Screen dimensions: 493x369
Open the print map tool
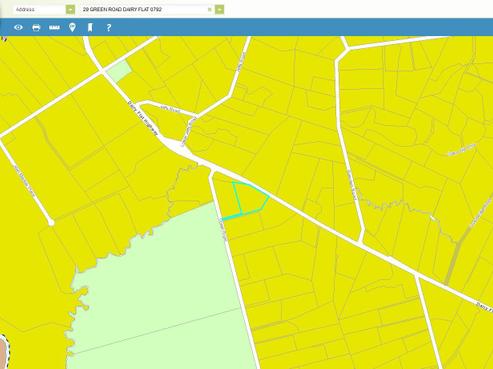(36, 27)
